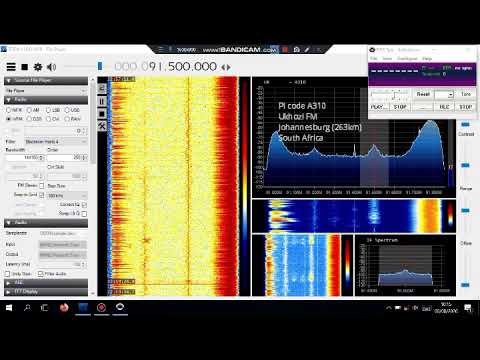Open the configuration gear icon
This screenshot has height=360, width=480.
tap(38, 67)
